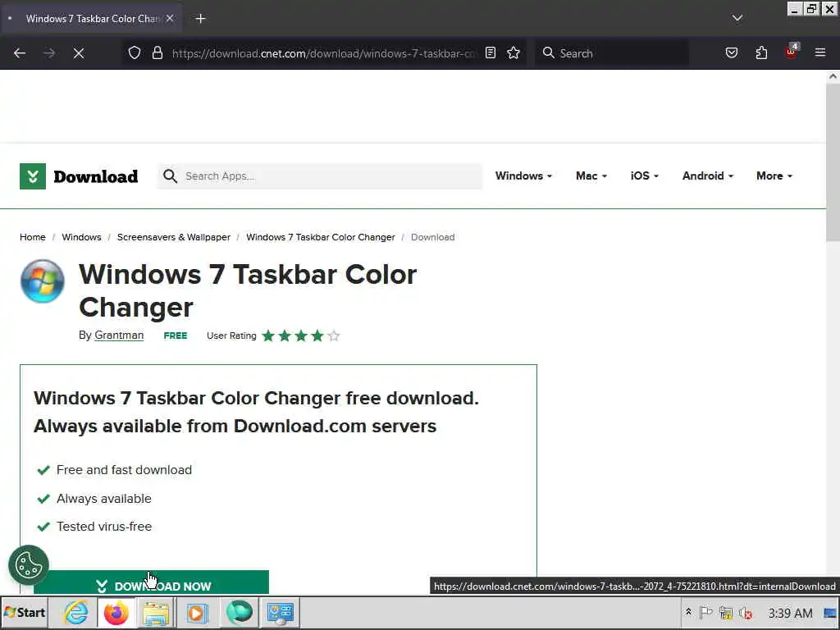The image size is (840, 630).
Task: Show hidden tray icons arrow
Action: coord(688,612)
